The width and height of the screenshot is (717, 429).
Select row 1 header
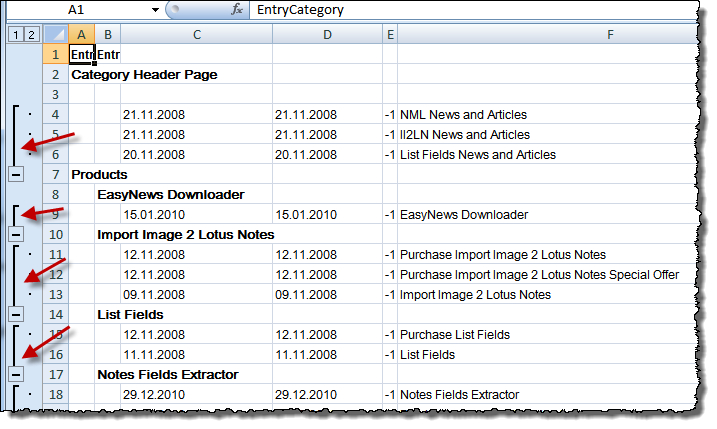coord(56,54)
